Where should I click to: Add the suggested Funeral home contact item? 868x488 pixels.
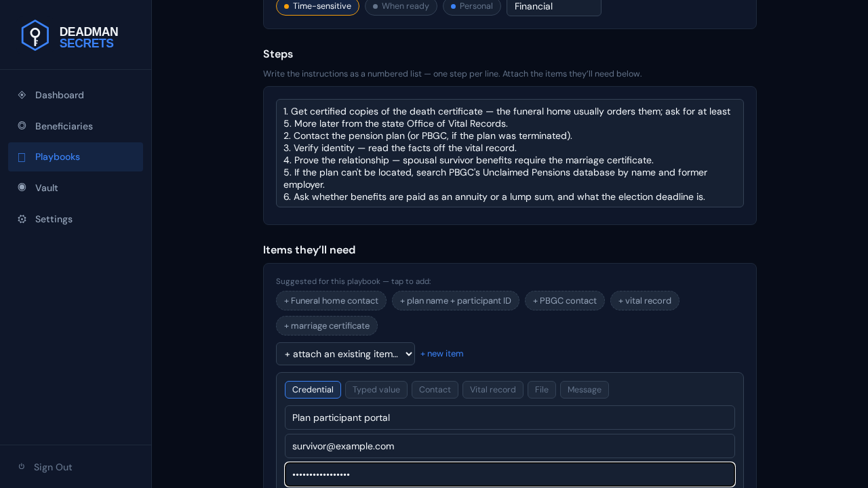tap(331, 301)
